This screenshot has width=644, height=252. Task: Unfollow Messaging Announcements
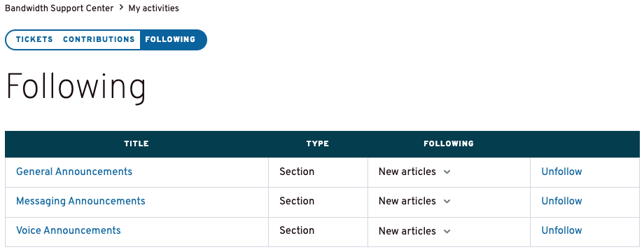tap(561, 201)
